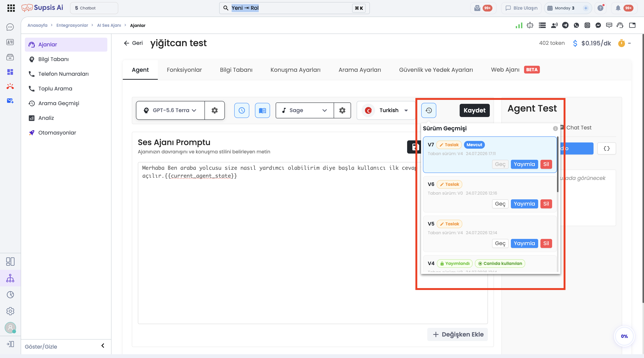Open the purple dashboard tiles icon

[x=10, y=72]
